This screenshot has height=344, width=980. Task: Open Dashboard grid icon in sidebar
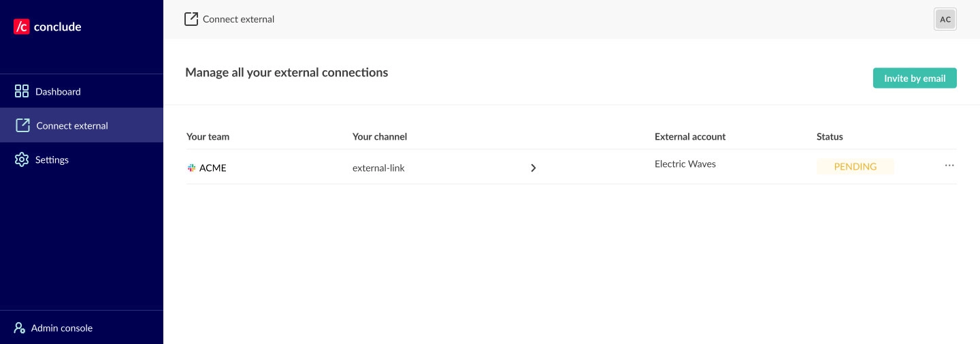pyautogui.click(x=22, y=91)
